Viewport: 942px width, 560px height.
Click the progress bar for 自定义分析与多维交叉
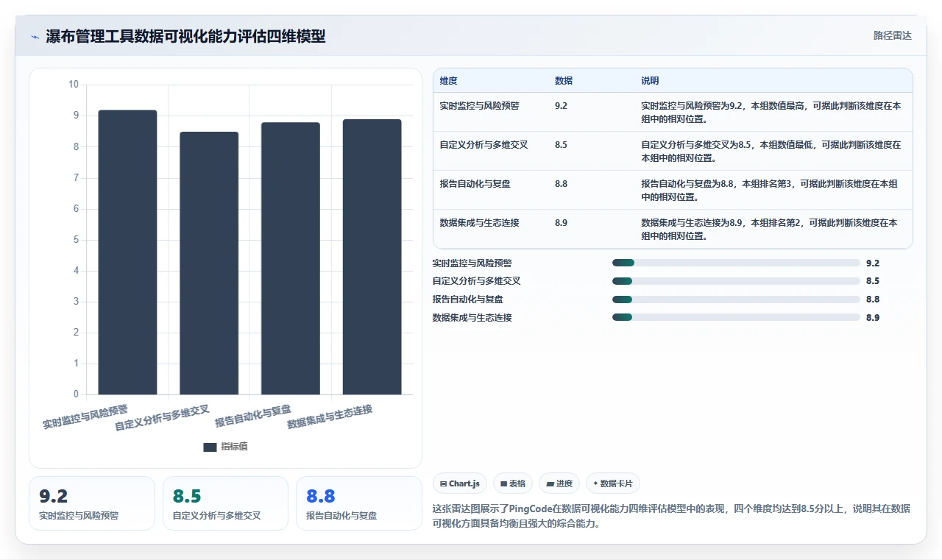pyautogui.click(x=736, y=281)
